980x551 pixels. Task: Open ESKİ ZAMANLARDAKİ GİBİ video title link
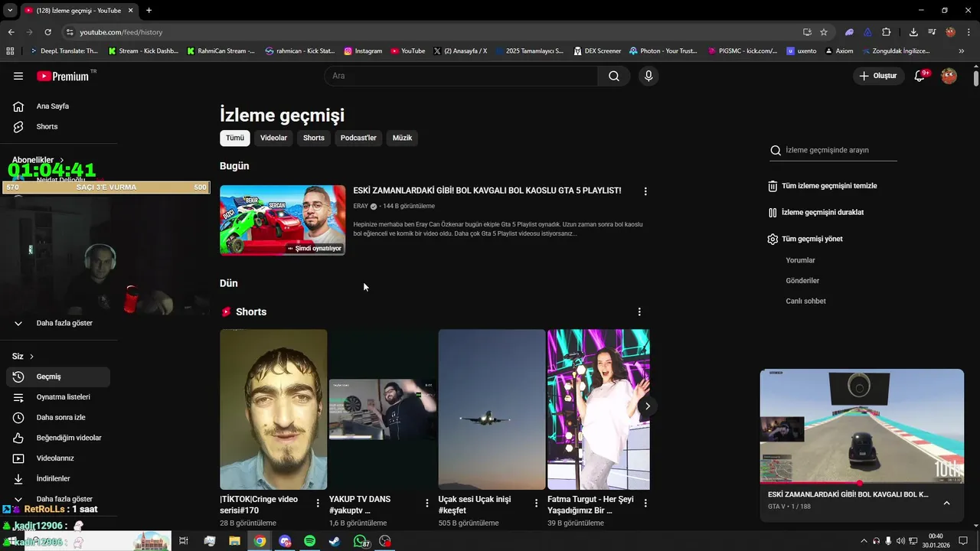coord(487,191)
